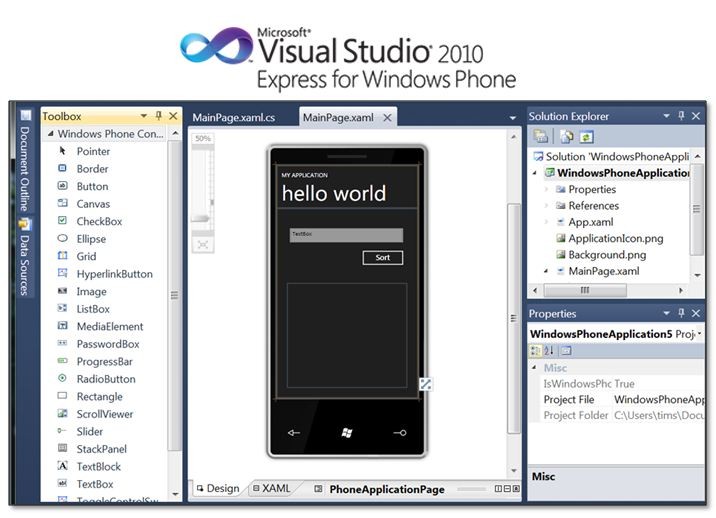Click Categorized view icon in Properties panel
The image size is (716, 518).
pos(536,351)
